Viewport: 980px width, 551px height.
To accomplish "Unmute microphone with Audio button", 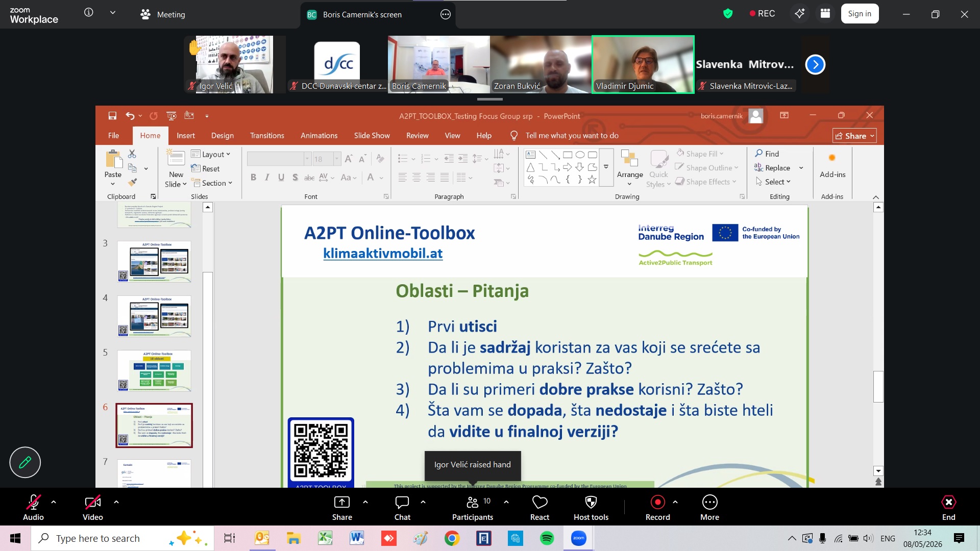I will pyautogui.click(x=33, y=508).
